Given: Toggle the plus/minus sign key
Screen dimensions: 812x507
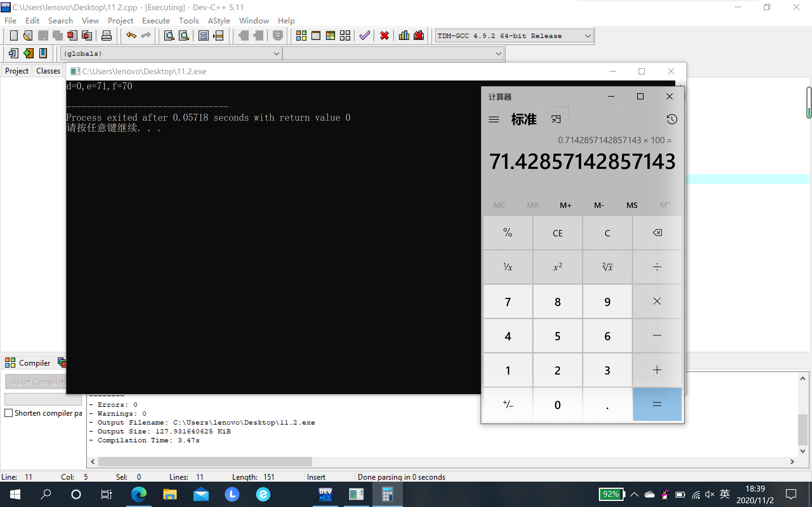Looking at the screenshot, I should 508,404.
